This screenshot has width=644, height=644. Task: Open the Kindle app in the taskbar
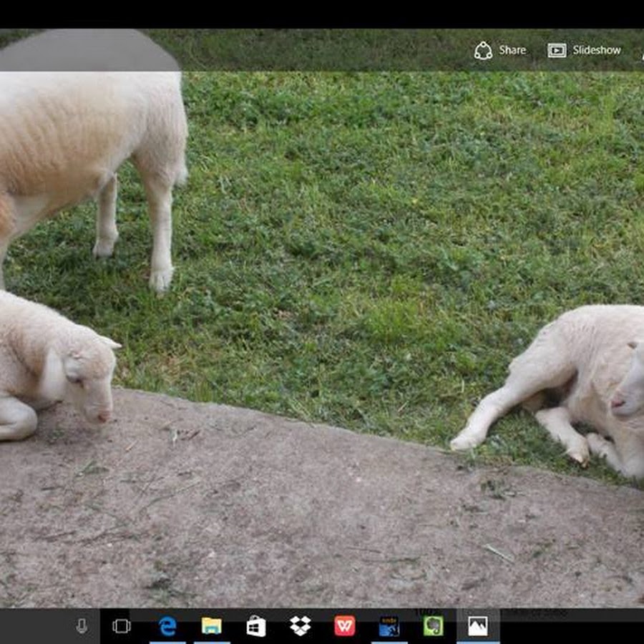(389, 626)
